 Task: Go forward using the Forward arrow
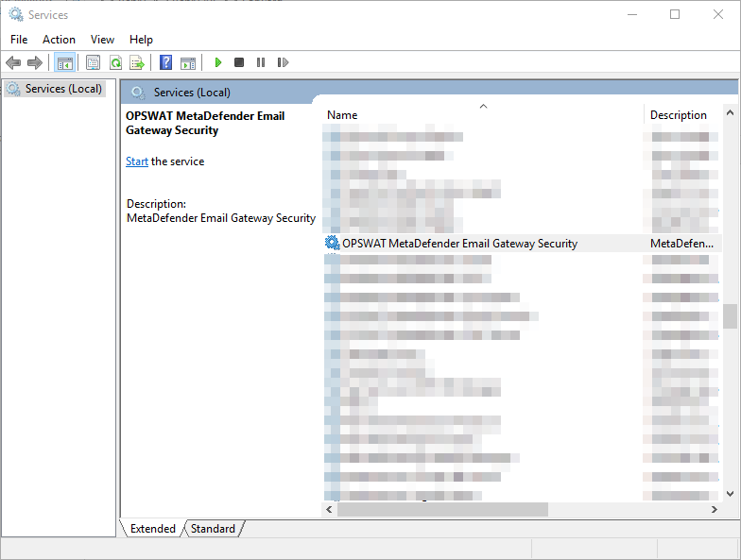pos(35,62)
